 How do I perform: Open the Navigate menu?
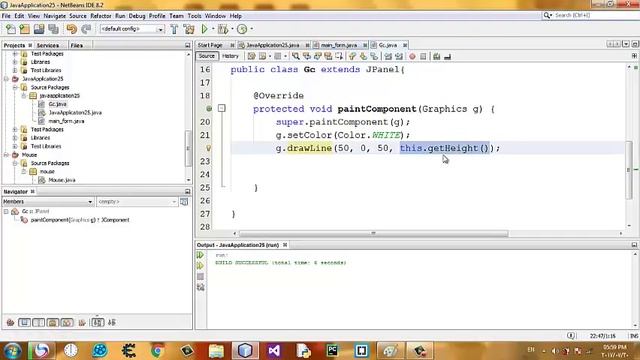tap(55, 16)
